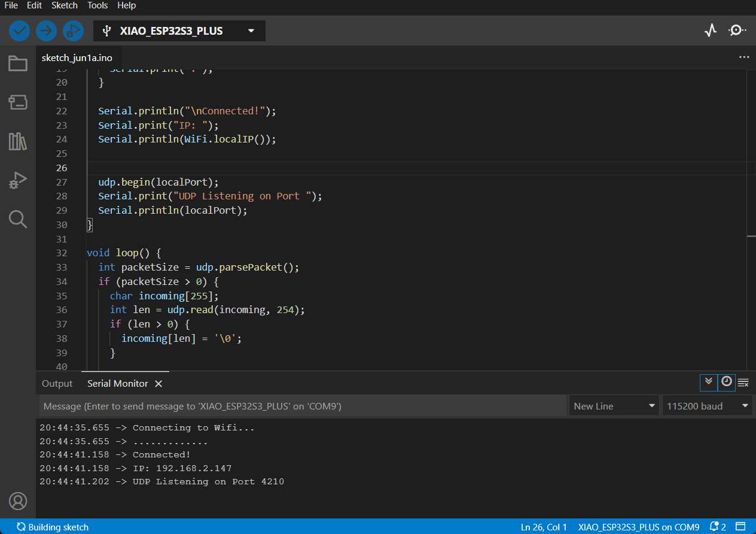Click the udp.begin(localPort) code line
Screen dimensions: 756x534
[158, 182]
